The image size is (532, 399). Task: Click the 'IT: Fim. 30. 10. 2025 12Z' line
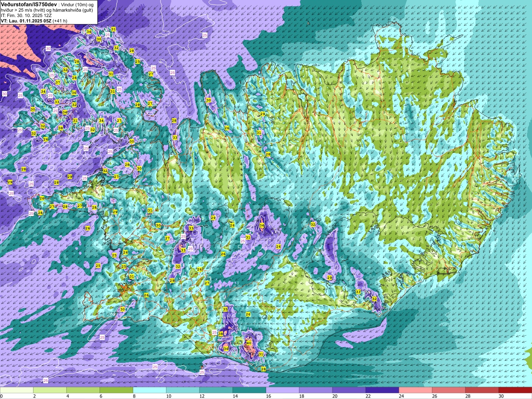coord(26,15)
